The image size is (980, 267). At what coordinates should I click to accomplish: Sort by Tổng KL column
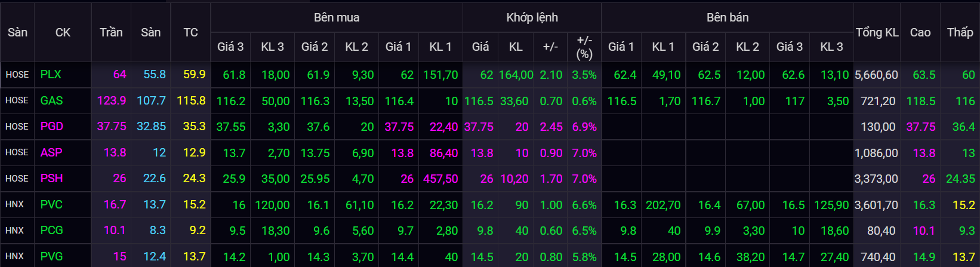[x=877, y=33]
